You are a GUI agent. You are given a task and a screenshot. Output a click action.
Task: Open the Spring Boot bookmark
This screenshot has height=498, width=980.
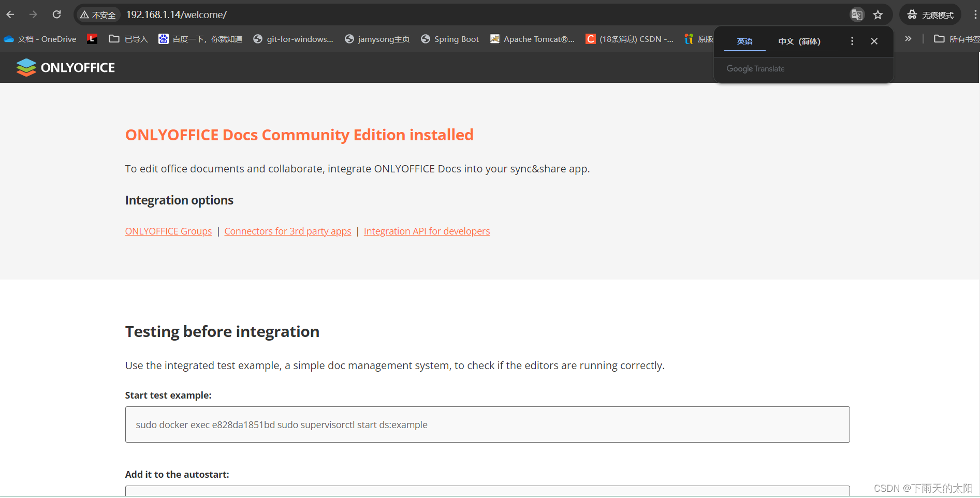(x=449, y=39)
